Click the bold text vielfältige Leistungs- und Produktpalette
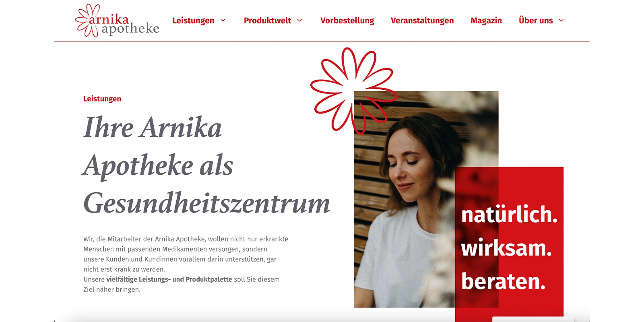 coord(169,279)
